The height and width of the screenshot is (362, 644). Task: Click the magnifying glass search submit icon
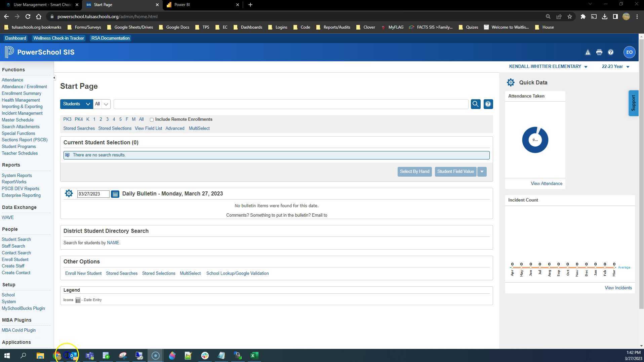tap(475, 104)
